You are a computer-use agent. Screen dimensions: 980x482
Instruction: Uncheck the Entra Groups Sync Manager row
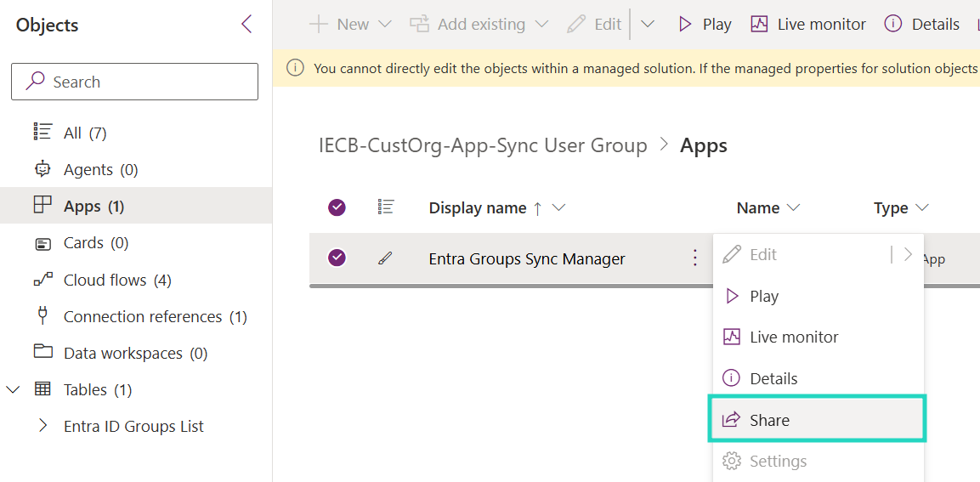pyautogui.click(x=337, y=258)
